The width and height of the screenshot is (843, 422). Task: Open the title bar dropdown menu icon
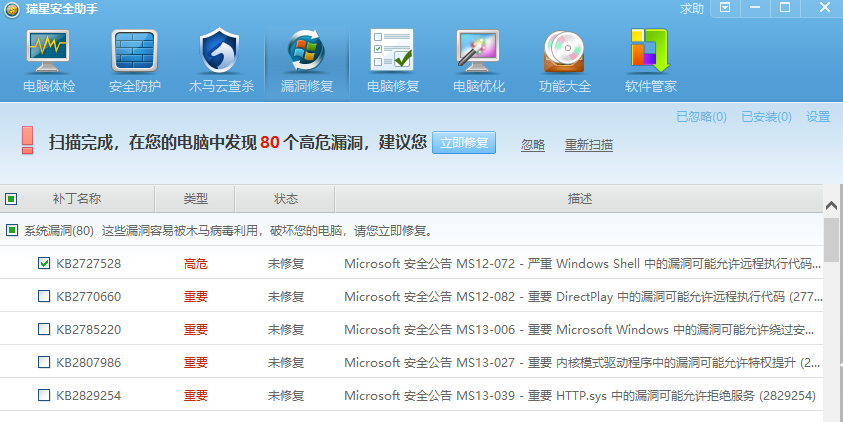pyautogui.click(x=725, y=8)
